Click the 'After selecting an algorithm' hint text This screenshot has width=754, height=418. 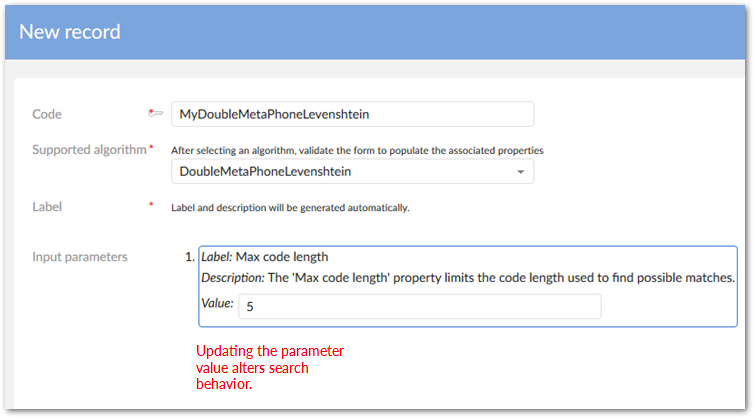point(356,150)
